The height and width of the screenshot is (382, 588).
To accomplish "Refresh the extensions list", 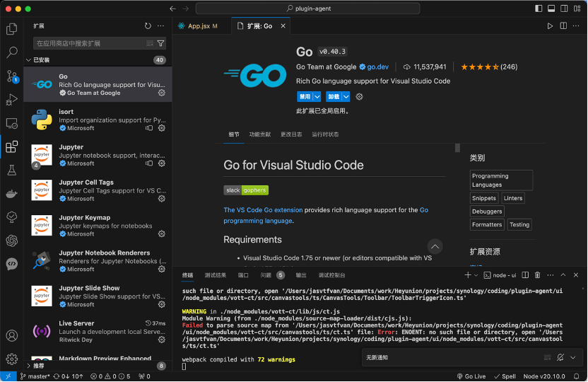I will (148, 26).
